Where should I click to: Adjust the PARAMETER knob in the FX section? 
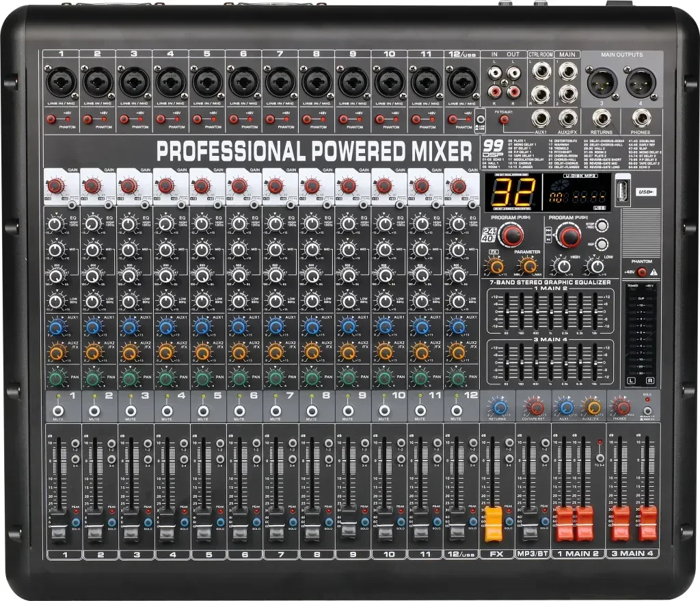(x=528, y=265)
